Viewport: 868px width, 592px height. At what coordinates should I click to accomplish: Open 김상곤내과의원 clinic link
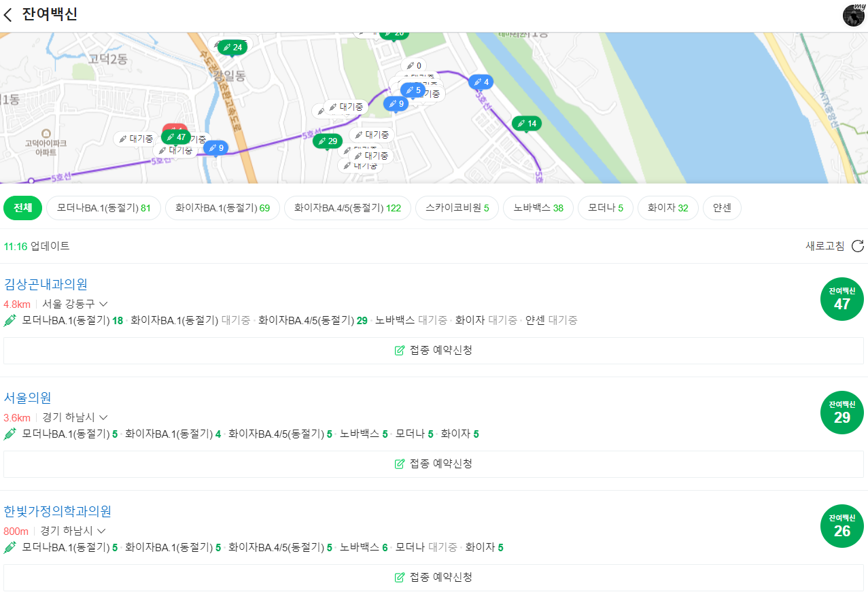(x=46, y=284)
